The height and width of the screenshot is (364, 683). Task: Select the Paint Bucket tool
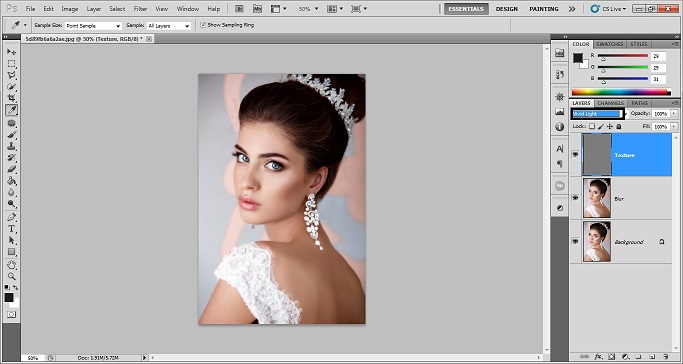point(11,181)
